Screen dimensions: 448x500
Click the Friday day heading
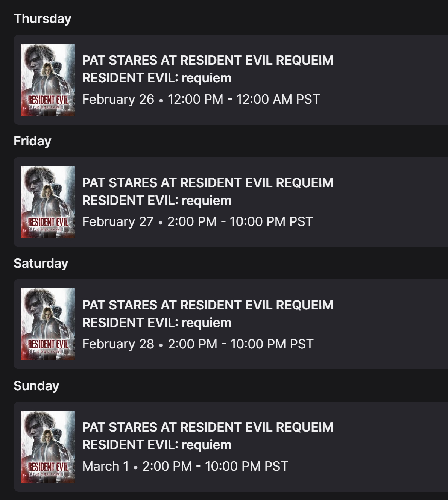[x=32, y=141]
